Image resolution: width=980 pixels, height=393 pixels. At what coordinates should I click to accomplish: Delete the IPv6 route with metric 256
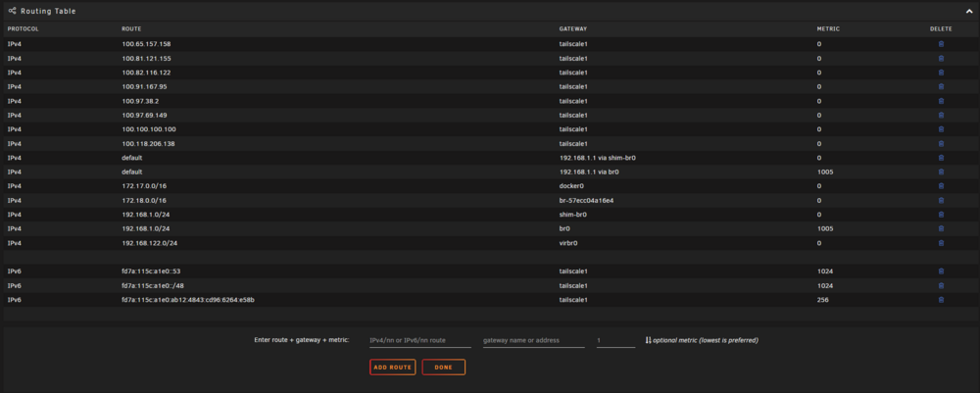point(941,300)
